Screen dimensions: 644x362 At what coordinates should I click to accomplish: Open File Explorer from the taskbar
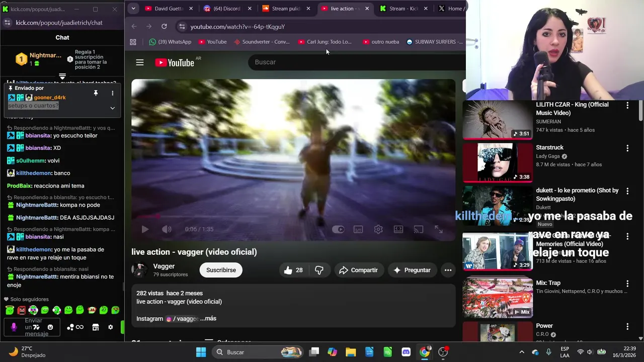351,352
